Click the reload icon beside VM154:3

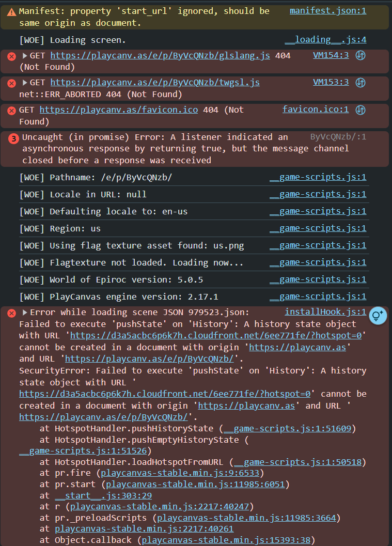pos(361,55)
